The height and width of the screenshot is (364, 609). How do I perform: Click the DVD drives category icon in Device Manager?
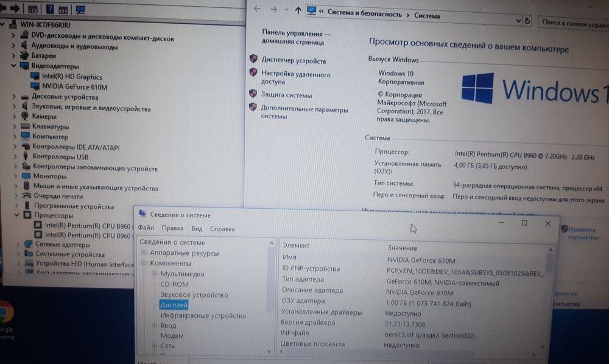(24, 35)
